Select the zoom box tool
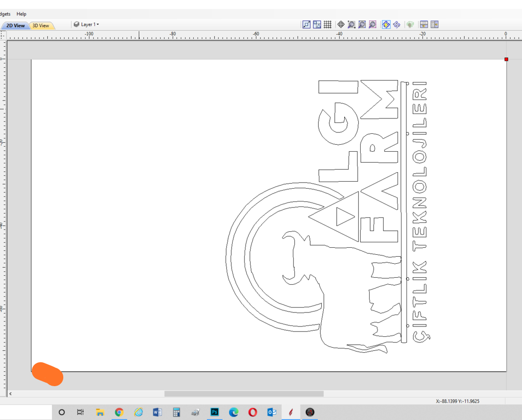The width and height of the screenshot is (522, 420). (x=351, y=24)
